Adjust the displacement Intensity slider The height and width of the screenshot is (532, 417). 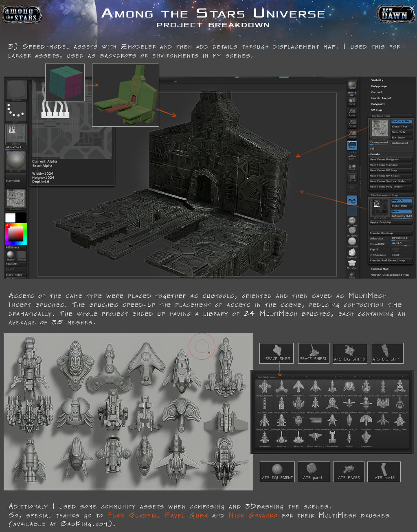pos(402,216)
